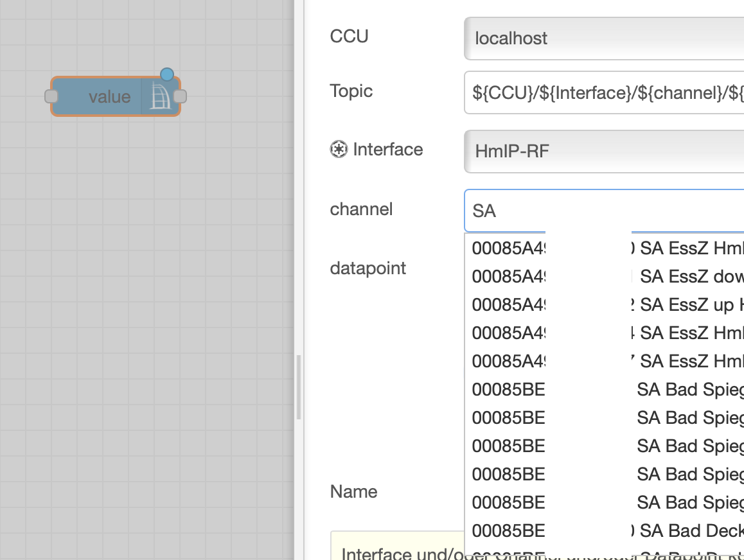The image size is (744, 560).
Task: Pick the SA EssZ up suggestion
Action: (605, 304)
